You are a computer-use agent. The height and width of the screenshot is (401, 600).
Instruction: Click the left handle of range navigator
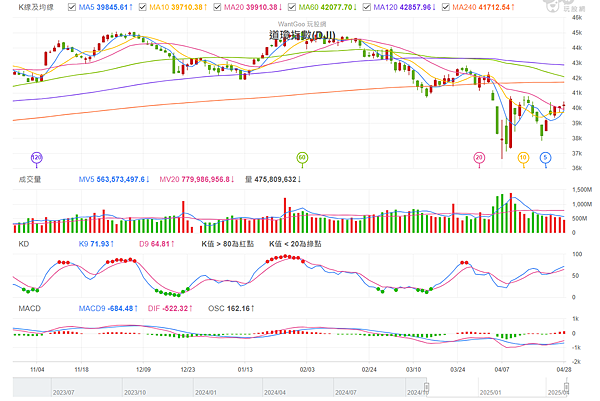point(426,386)
